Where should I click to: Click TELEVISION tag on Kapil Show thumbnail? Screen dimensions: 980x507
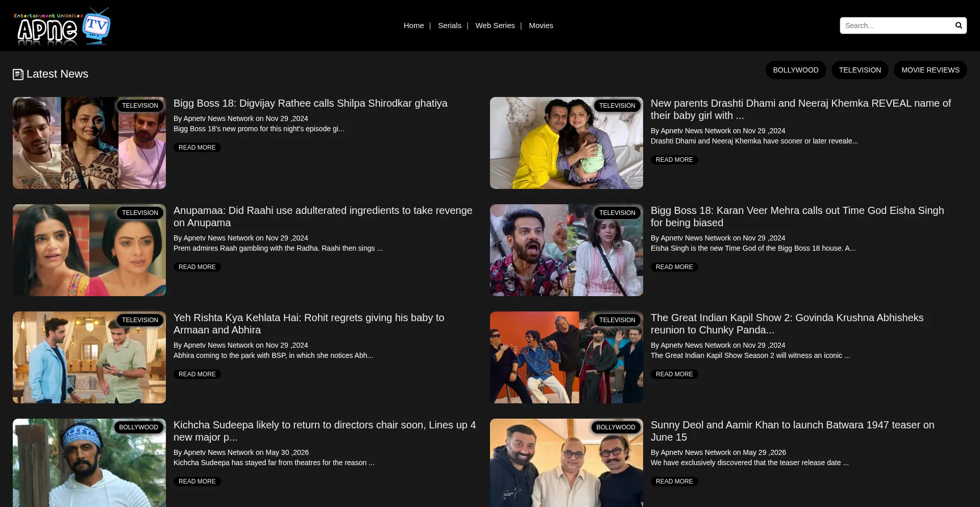click(617, 320)
